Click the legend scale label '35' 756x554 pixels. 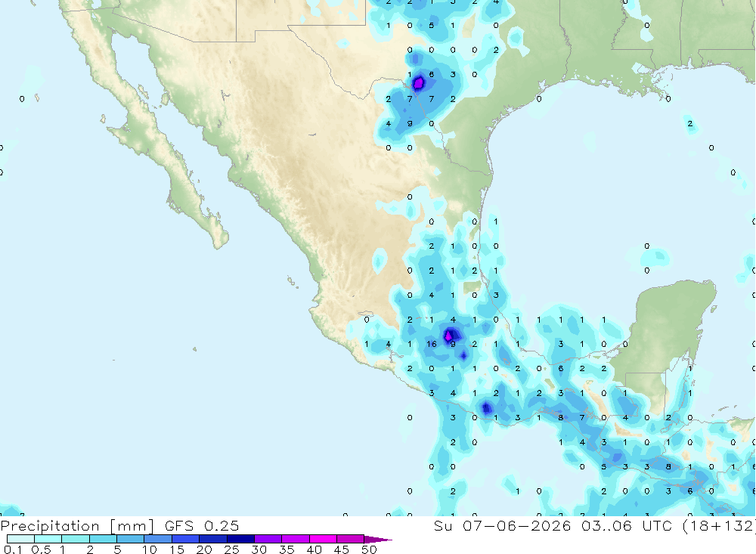point(287,549)
